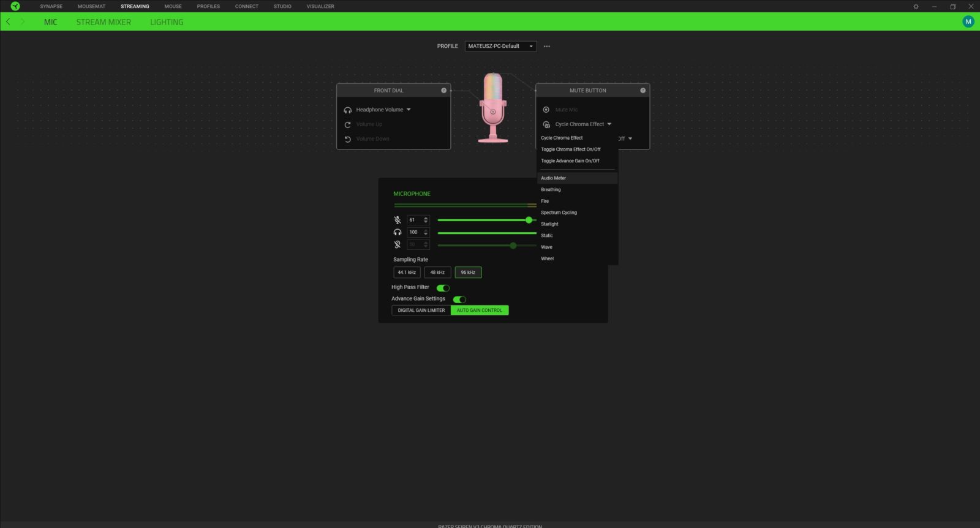Turn off Advance Gain Settings toggle
This screenshot has width=980, height=528.
click(x=459, y=300)
